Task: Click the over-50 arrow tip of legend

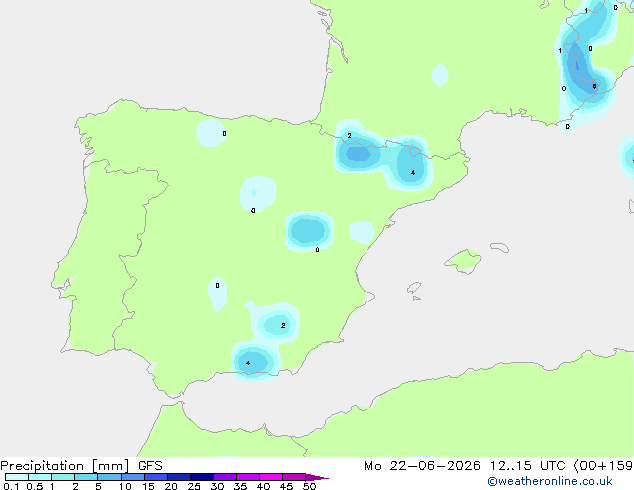Action: click(317, 477)
